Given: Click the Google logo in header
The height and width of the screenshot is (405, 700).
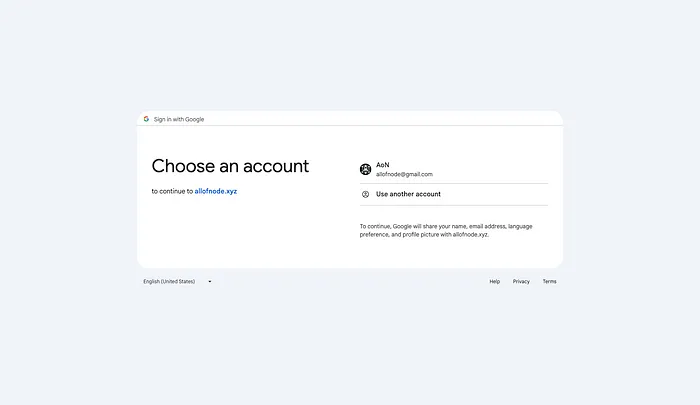Looking at the screenshot, I should (x=146, y=119).
